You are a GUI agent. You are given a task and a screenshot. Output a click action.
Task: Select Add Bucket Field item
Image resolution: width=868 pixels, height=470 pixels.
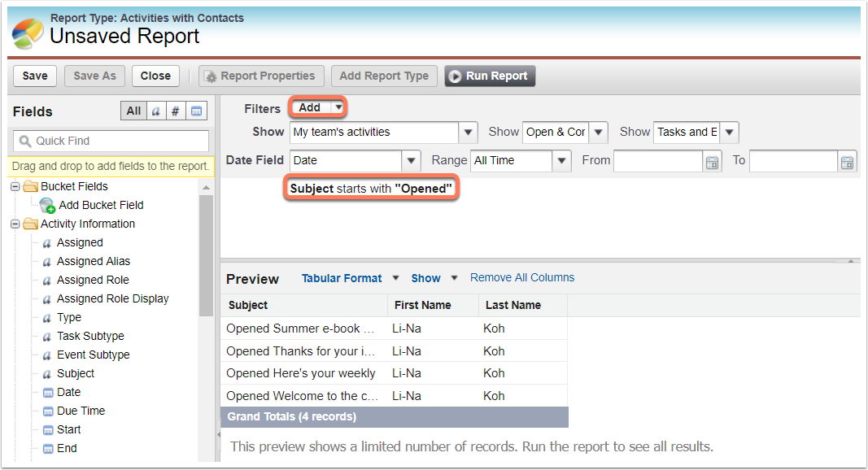click(x=102, y=206)
